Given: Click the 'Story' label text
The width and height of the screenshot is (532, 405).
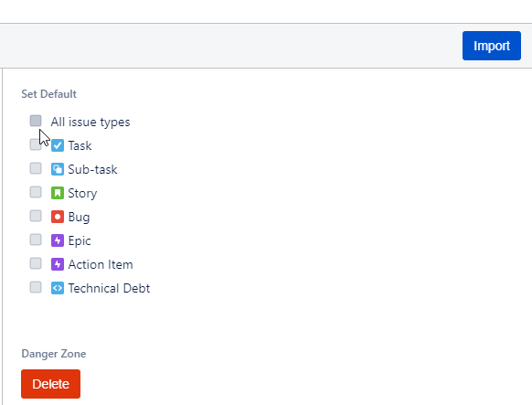Looking at the screenshot, I should tap(82, 194).
